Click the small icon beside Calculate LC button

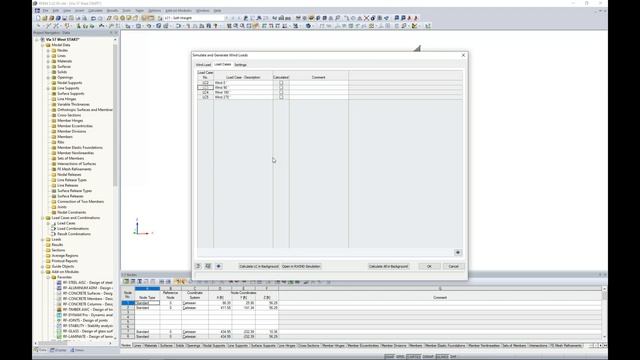point(218,267)
